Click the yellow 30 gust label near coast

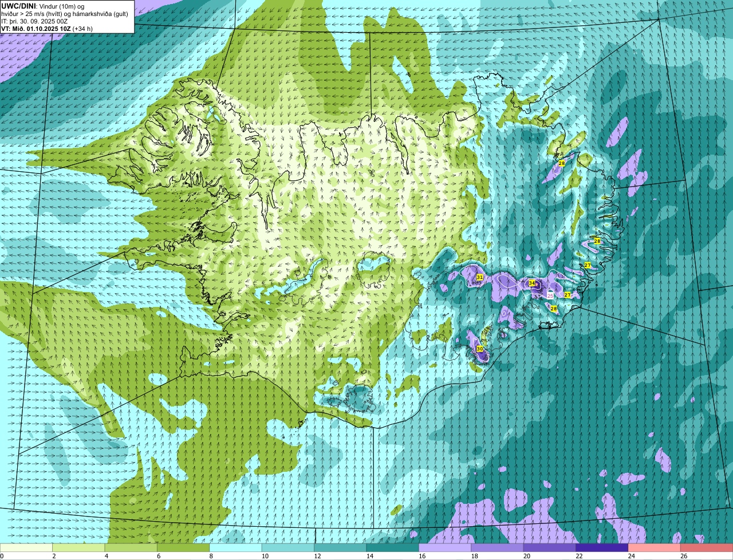point(480,348)
